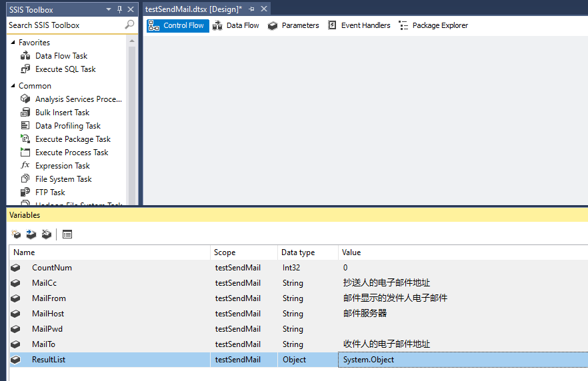The height and width of the screenshot is (381, 588).
Task: Select the MailFrom variable name
Action: pyautogui.click(x=49, y=298)
